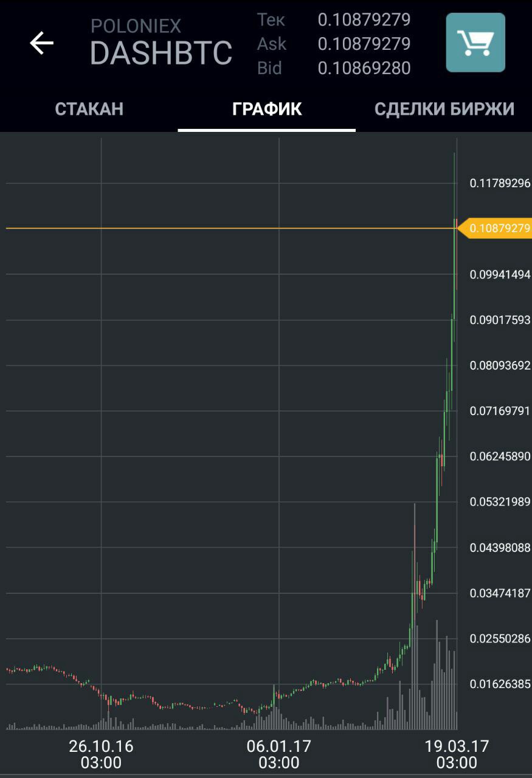Screen dimensions: 532x778
Task: Tap the 19.03.17 date axis label
Action: [x=457, y=754]
